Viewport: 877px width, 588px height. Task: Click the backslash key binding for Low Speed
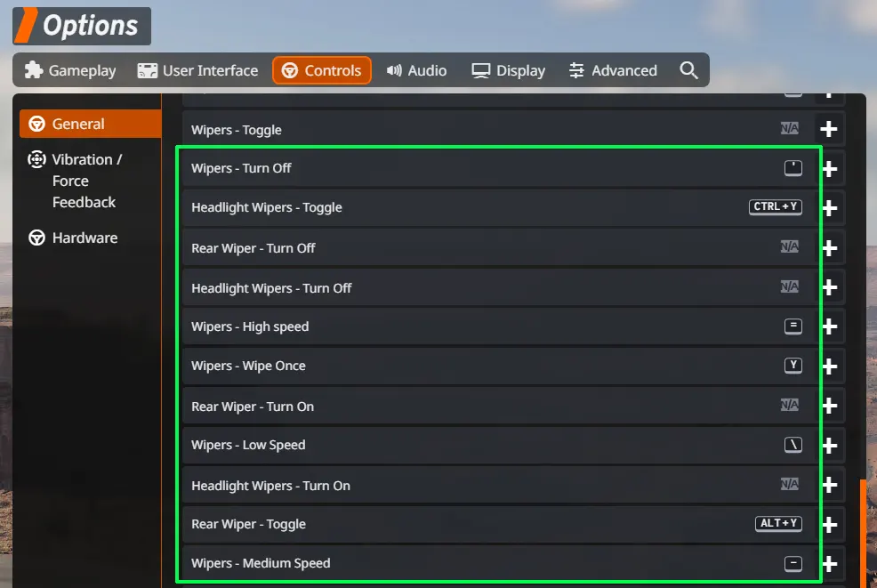tap(793, 445)
